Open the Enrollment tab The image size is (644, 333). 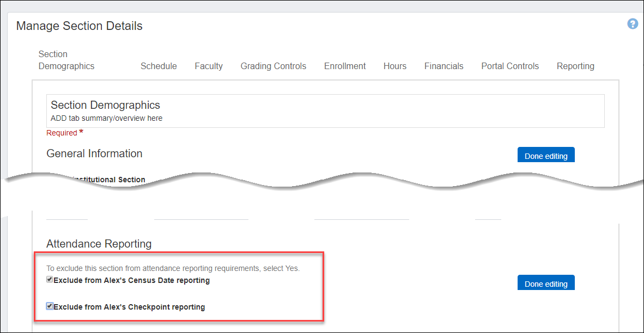click(x=345, y=66)
